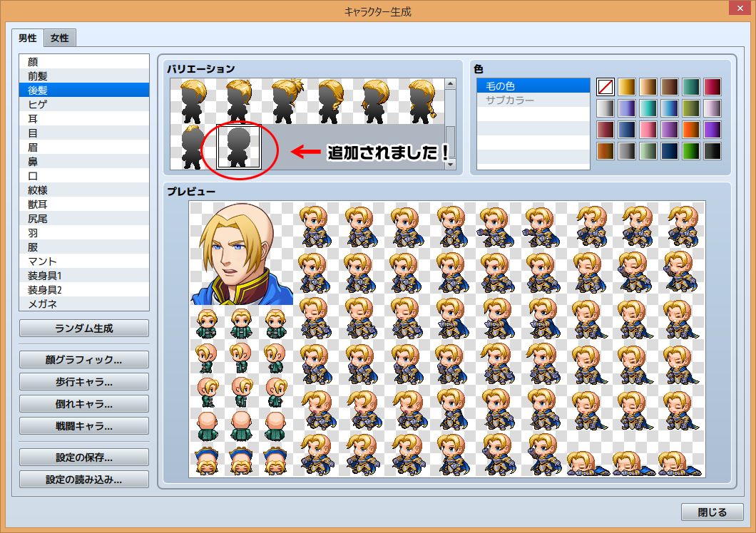Select the bright orange color swatch

click(x=690, y=130)
